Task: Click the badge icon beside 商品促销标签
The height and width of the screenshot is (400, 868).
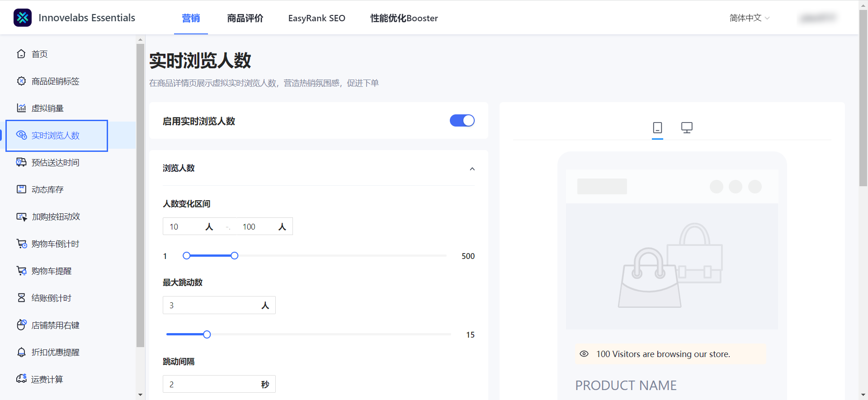Action: tap(21, 81)
